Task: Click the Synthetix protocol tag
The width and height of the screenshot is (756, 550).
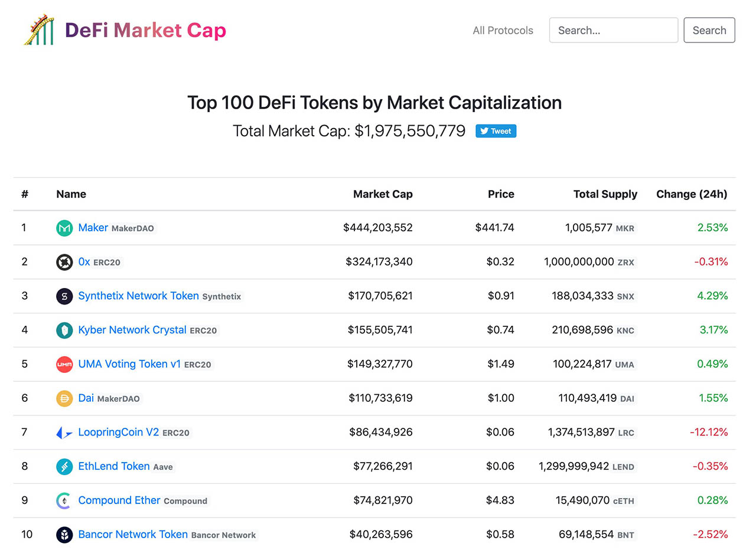Action: (x=221, y=297)
